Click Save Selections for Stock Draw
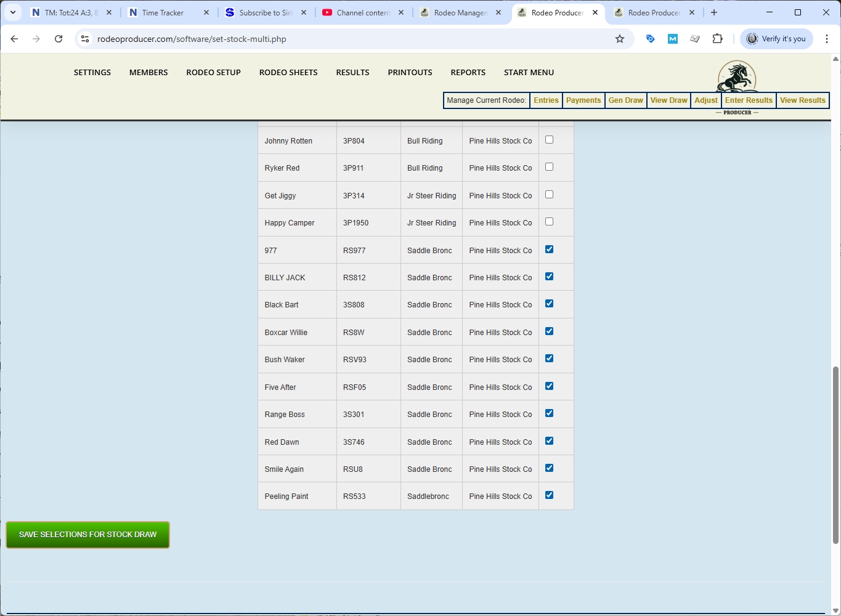The image size is (841, 616). coord(87,535)
